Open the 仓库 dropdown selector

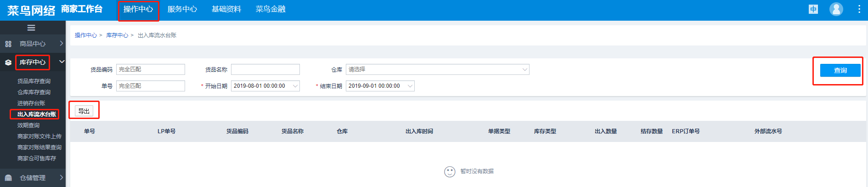437,69
